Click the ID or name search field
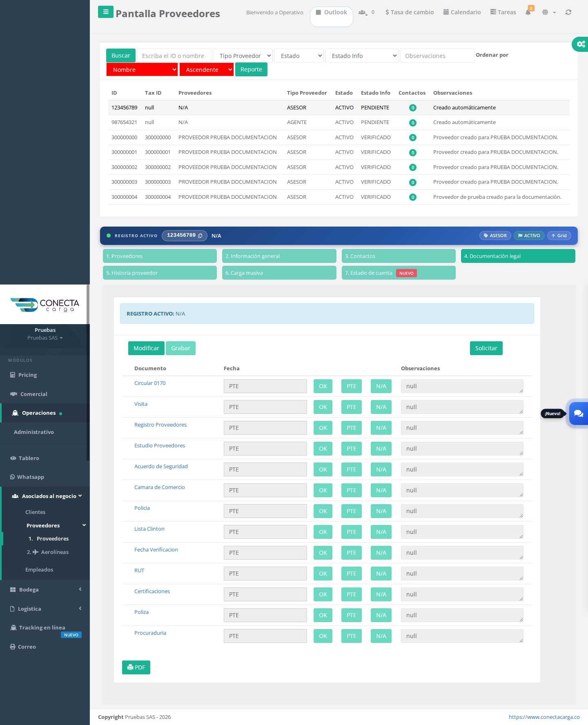 pyautogui.click(x=174, y=56)
